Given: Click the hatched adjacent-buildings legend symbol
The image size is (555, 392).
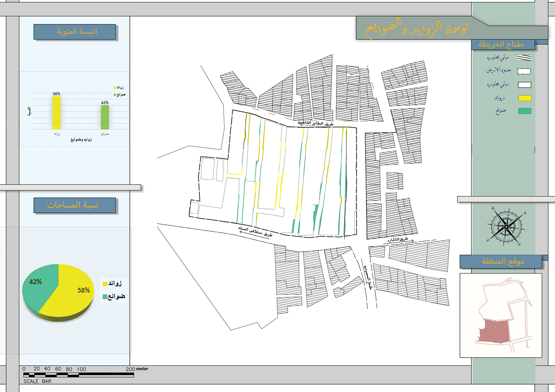Looking at the screenshot, I should 524,58.
